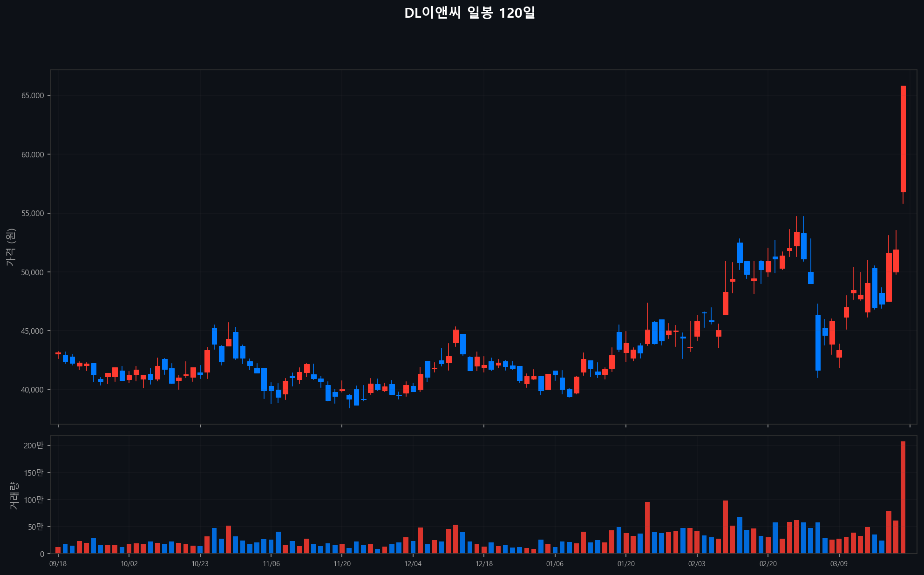This screenshot has width=924, height=575.
Task: Click the 55,000 price tick label
Action: point(33,214)
